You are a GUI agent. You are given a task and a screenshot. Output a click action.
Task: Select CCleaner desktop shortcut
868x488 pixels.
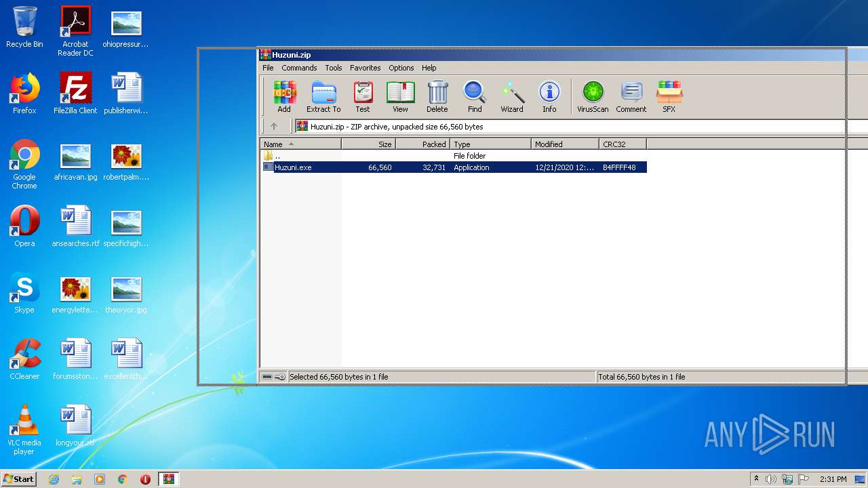(24, 359)
